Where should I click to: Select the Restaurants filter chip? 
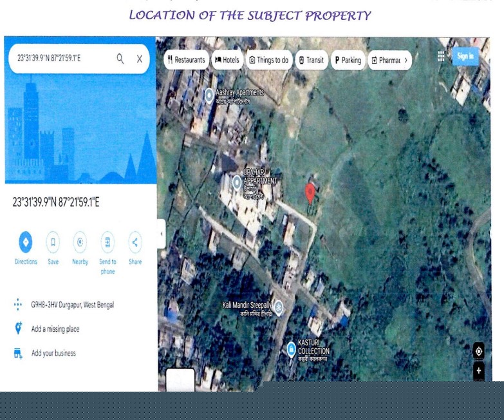[186, 60]
